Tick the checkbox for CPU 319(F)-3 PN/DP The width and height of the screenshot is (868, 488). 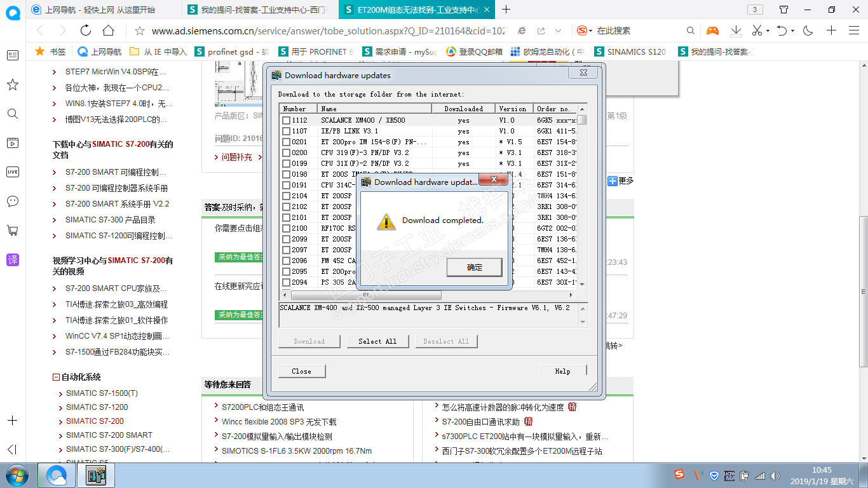(x=286, y=152)
